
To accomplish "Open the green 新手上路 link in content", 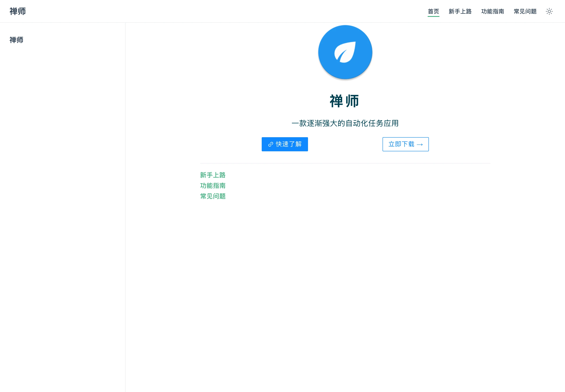I will [213, 175].
